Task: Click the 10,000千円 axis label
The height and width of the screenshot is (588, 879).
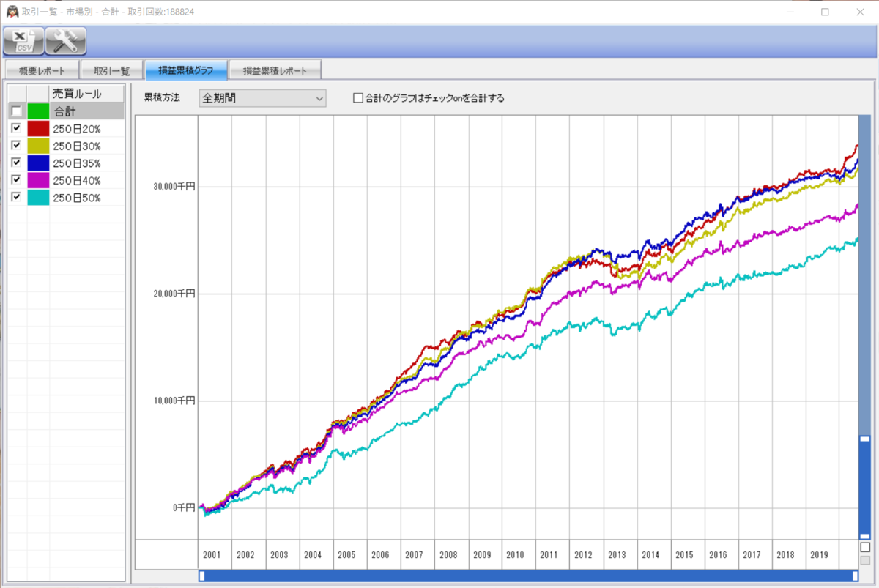Action: pos(174,401)
